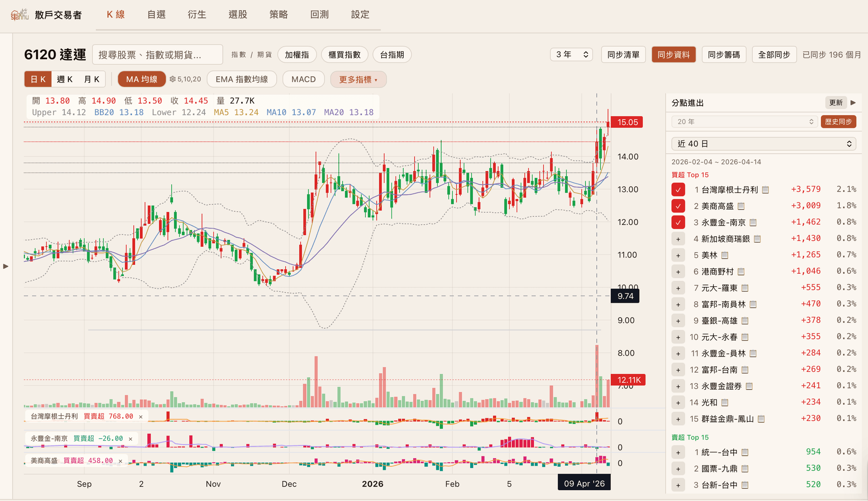
Task: Click the + button for 新加坡商瑞銀
Action: point(678,239)
